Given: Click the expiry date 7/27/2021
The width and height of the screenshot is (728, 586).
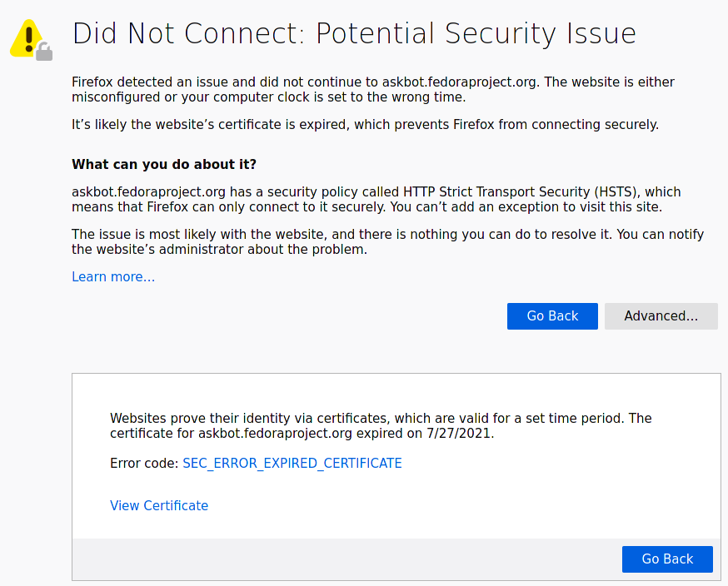Looking at the screenshot, I should click(459, 434).
